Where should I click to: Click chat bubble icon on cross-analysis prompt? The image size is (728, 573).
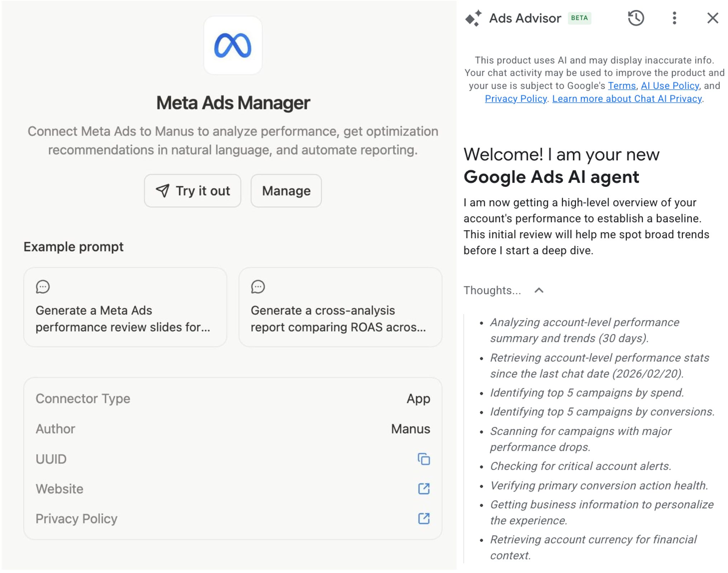point(258,287)
